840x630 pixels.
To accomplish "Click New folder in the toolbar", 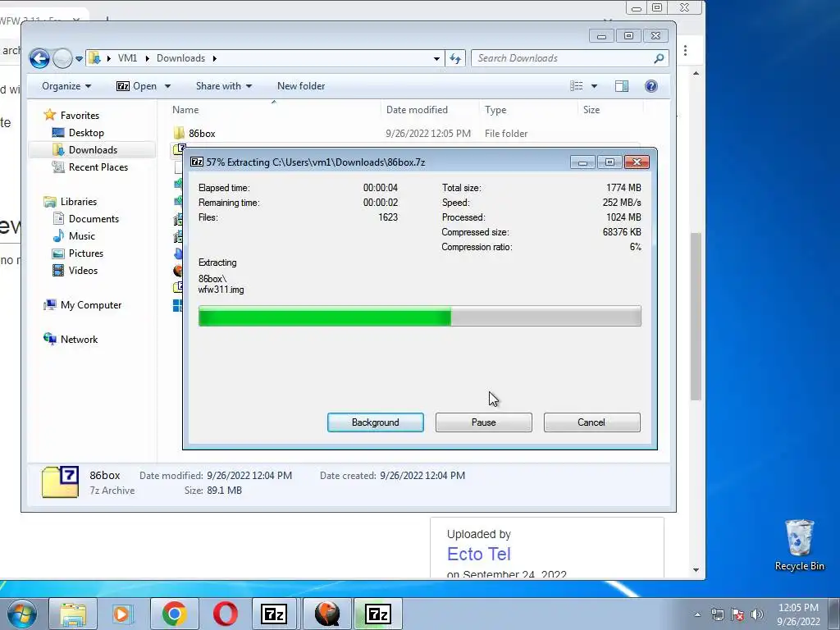I will click(x=301, y=86).
